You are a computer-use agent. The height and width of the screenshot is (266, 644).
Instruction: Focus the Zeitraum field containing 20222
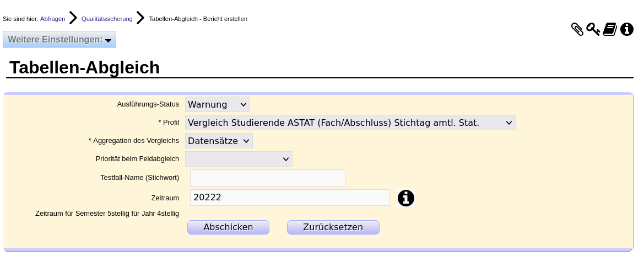tap(290, 198)
